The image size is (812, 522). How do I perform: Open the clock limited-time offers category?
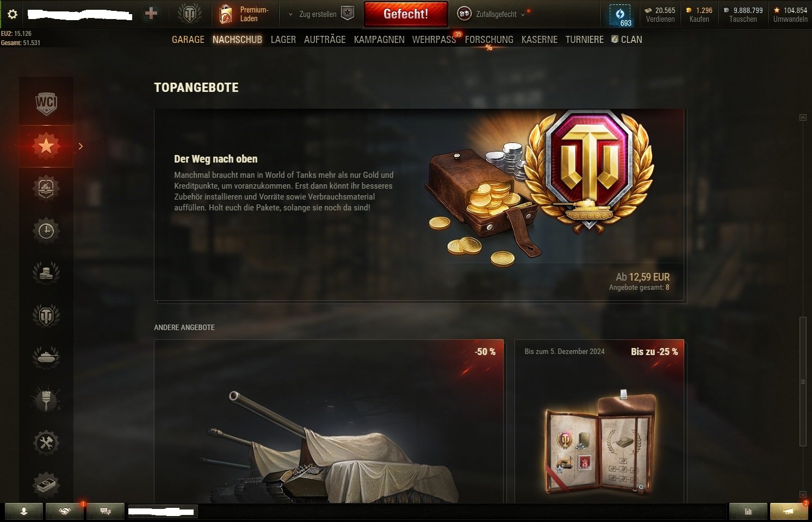(46, 231)
